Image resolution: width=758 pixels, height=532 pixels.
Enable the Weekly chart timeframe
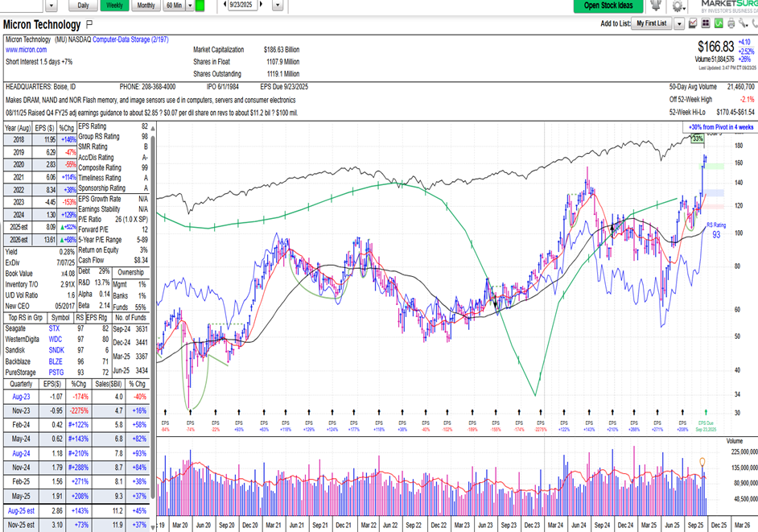tap(114, 6)
